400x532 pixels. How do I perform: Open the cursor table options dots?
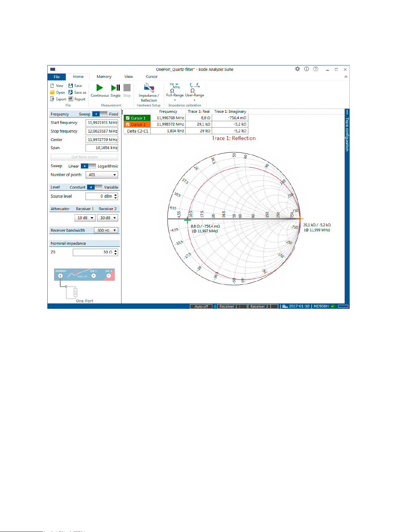click(x=122, y=112)
